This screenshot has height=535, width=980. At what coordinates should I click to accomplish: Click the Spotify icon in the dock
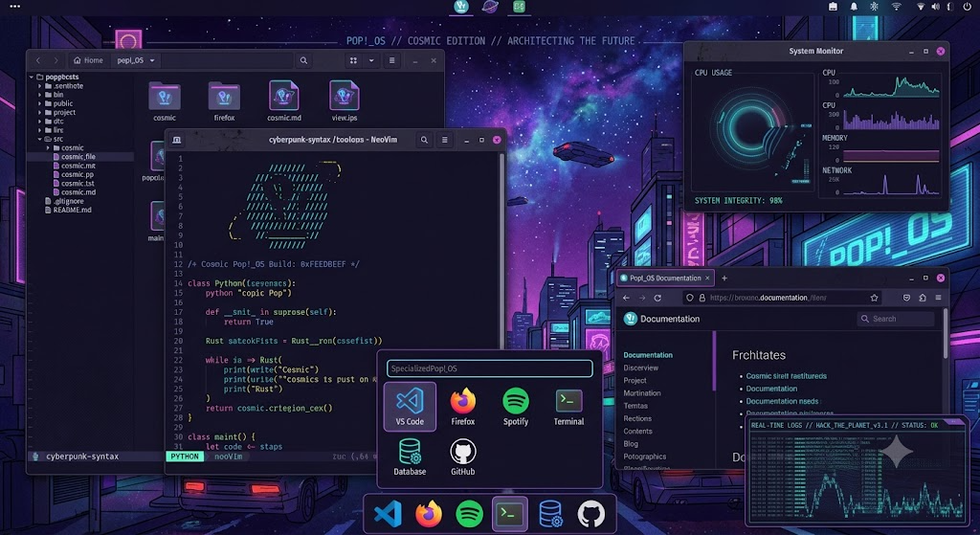pos(469,514)
